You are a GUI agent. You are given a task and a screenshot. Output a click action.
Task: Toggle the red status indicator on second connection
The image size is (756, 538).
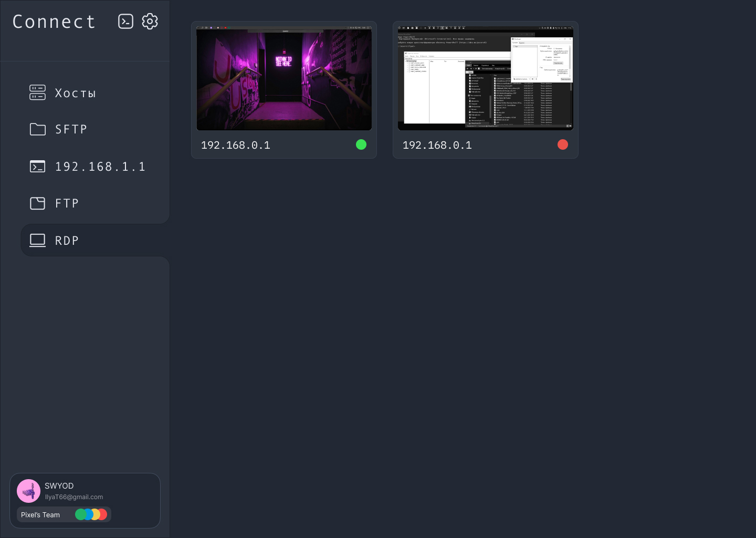point(563,144)
